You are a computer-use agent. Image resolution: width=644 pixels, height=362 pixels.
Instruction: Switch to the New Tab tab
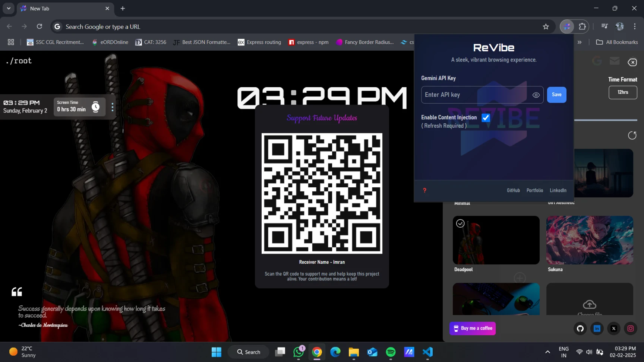[65, 8]
